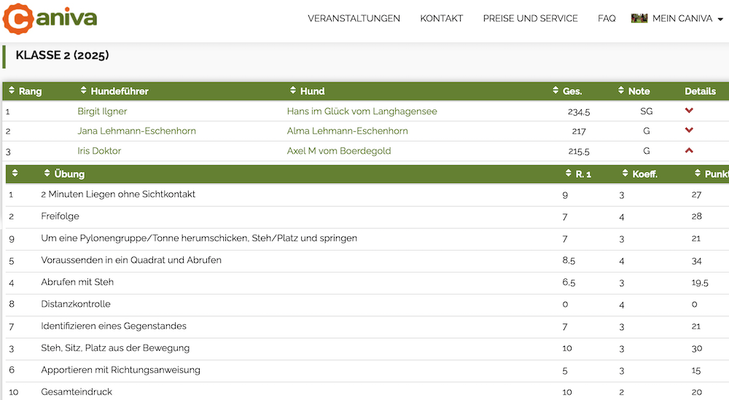Open the Kontakt page
729x400 pixels.
[441, 19]
